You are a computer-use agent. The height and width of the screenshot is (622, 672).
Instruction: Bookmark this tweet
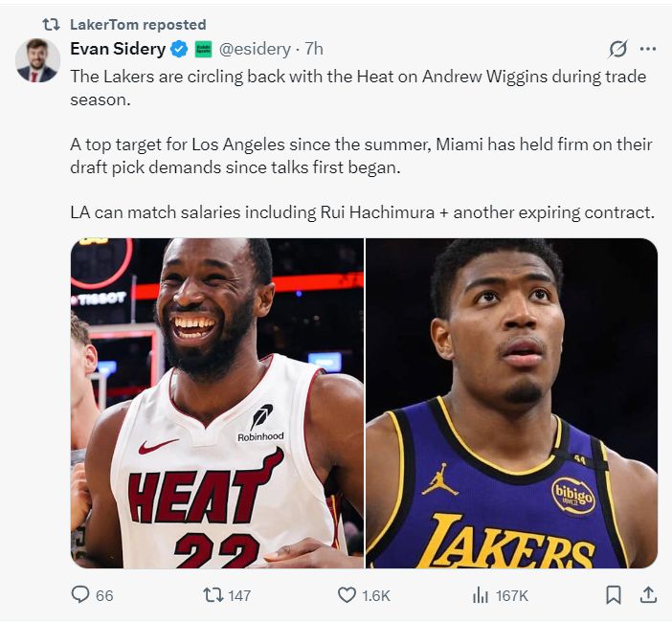pyautogui.click(x=614, y=595)
